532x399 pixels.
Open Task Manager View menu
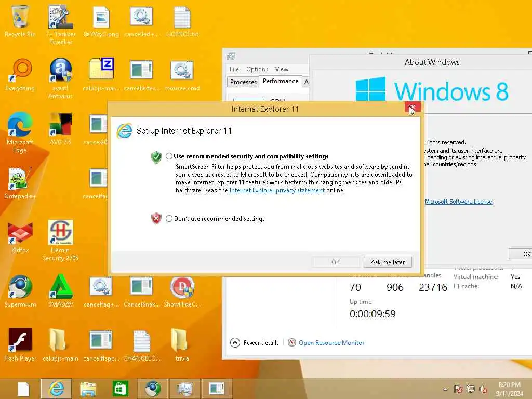click(x=282, y=69)
